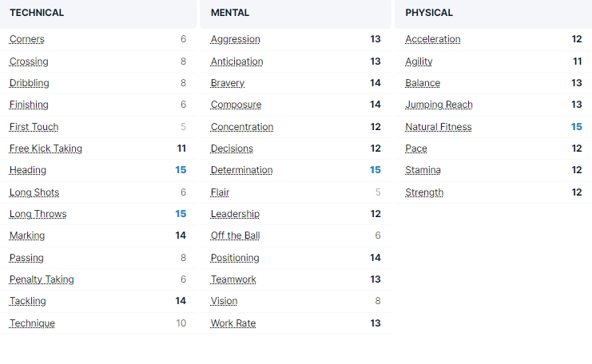Screen dimensions: 592x364
Task: Click the Heading attribute label
Action: click(x=28, y=170)
